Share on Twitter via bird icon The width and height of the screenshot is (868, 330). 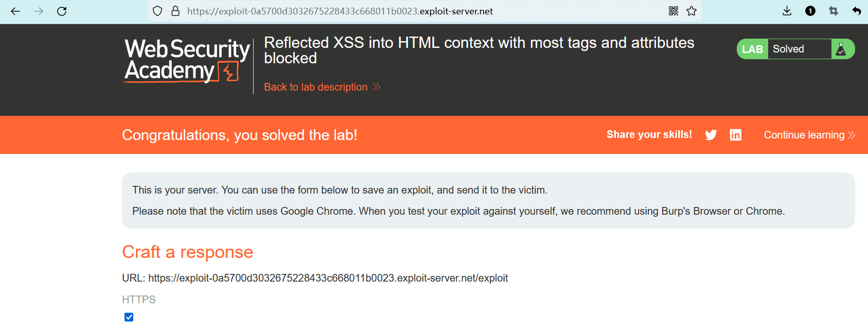coord(711,135)
